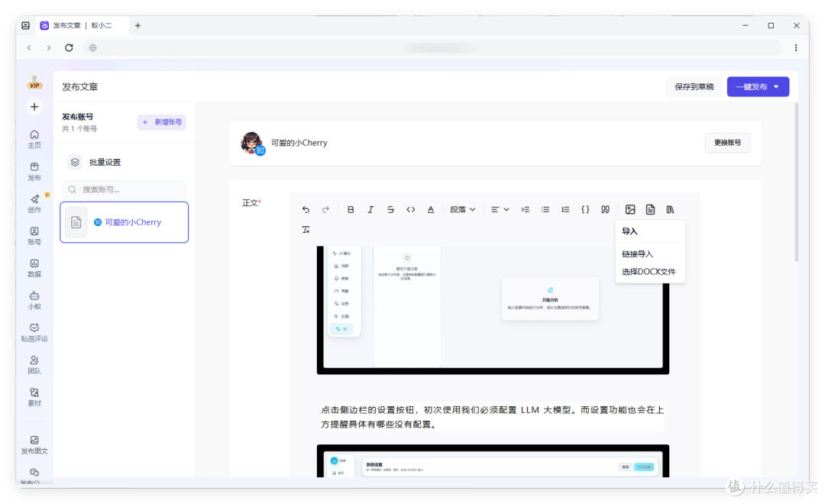Viewport: 825px width, 504px height.
Task: Apply strikethrough formatting
Action: coord(390,209)
